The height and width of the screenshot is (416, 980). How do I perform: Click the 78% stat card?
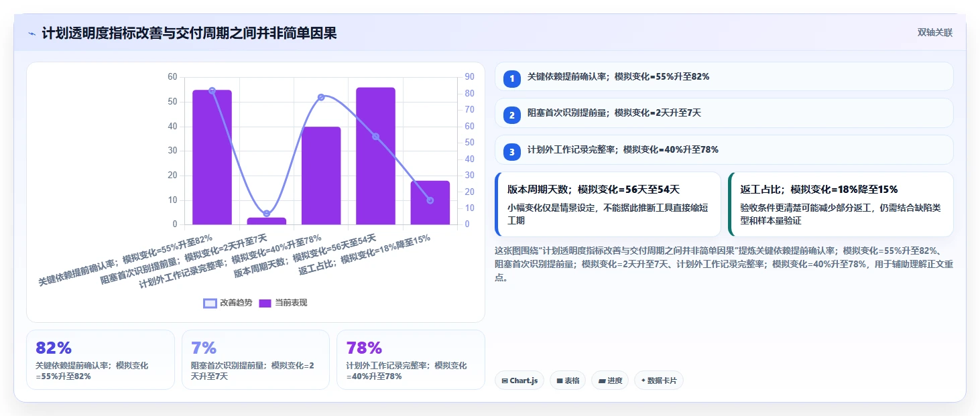(x=411, y=360)
